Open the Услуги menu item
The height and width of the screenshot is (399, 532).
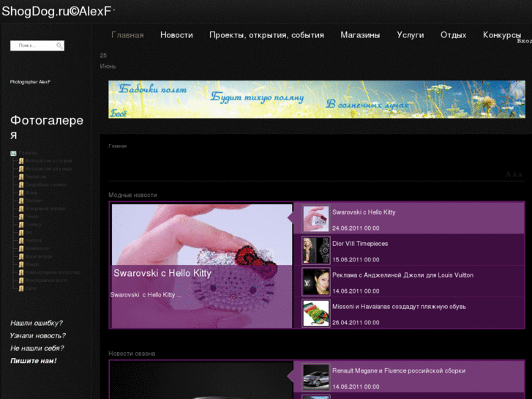pyautogui.click(x=411, y=35)
